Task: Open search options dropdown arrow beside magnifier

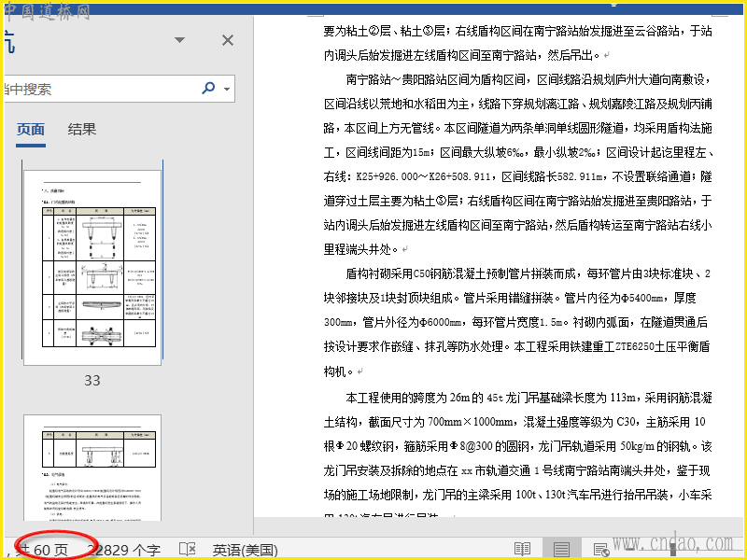Action: [x=227, y=89]
